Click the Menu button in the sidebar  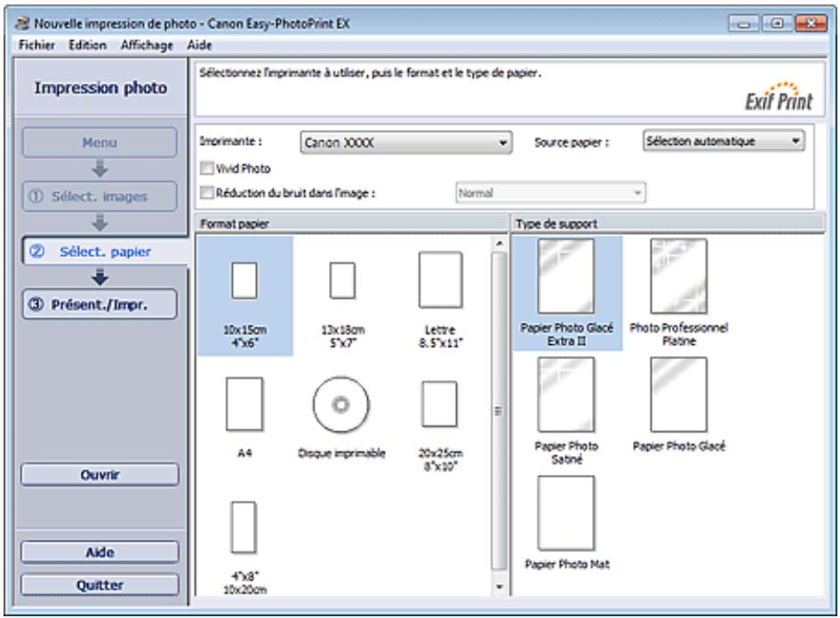[99, 142]
